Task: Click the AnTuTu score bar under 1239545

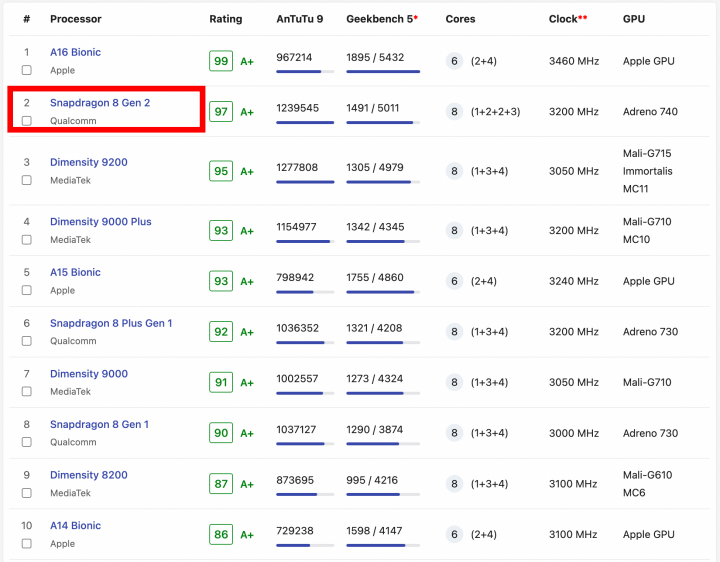Action: pos(305,122)
